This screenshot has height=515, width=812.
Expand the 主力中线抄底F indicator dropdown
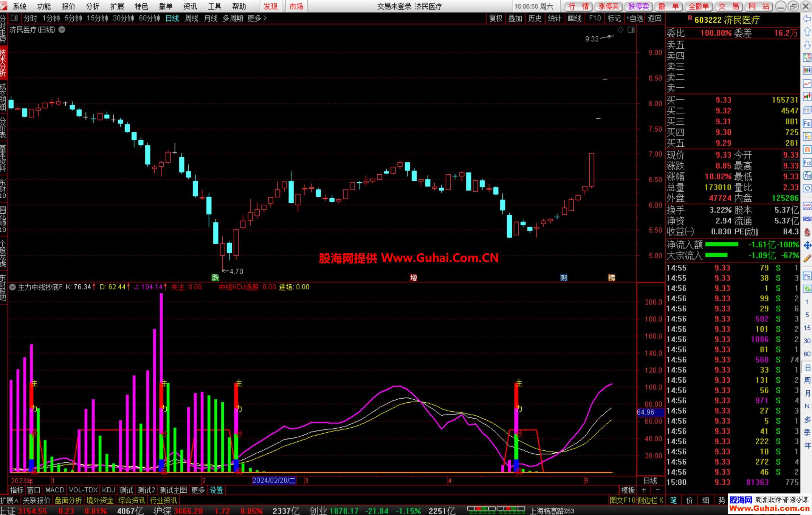[12, 287]
